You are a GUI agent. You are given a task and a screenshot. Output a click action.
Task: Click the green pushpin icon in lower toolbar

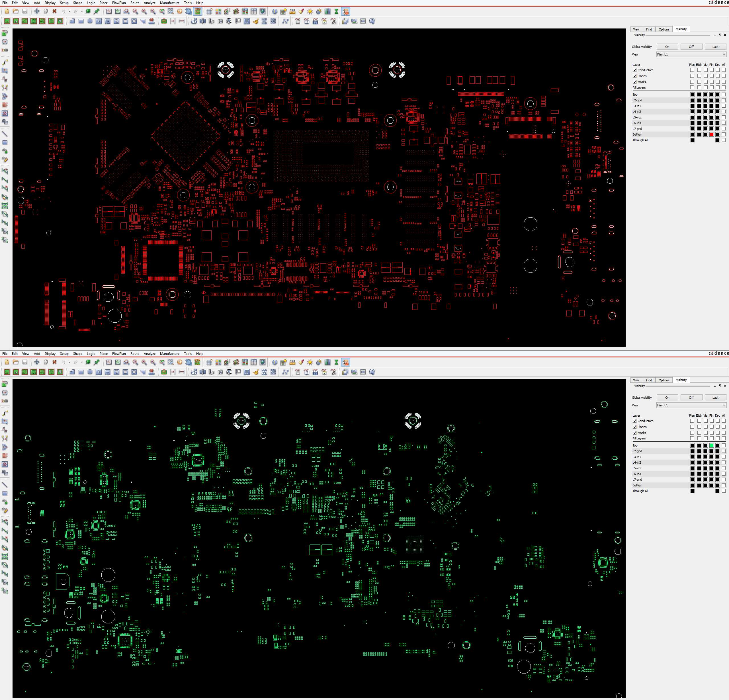pyautogui.click(x=97, y=362)
